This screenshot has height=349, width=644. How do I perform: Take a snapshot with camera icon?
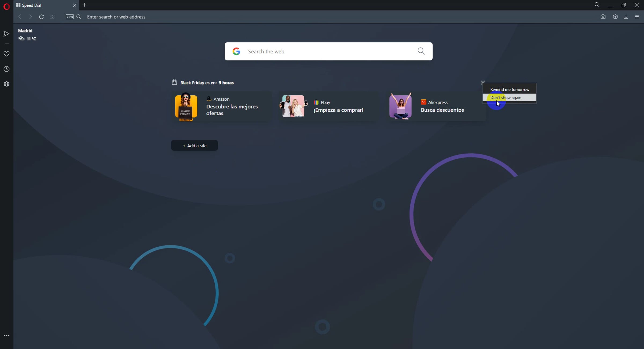(x=603, y=17)
